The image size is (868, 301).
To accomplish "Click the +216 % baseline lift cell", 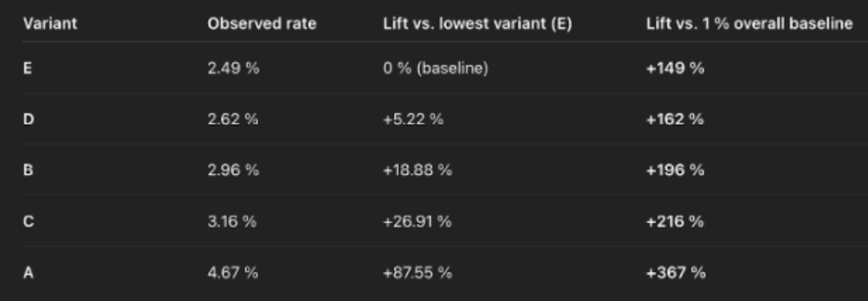I will click(675, 222).
